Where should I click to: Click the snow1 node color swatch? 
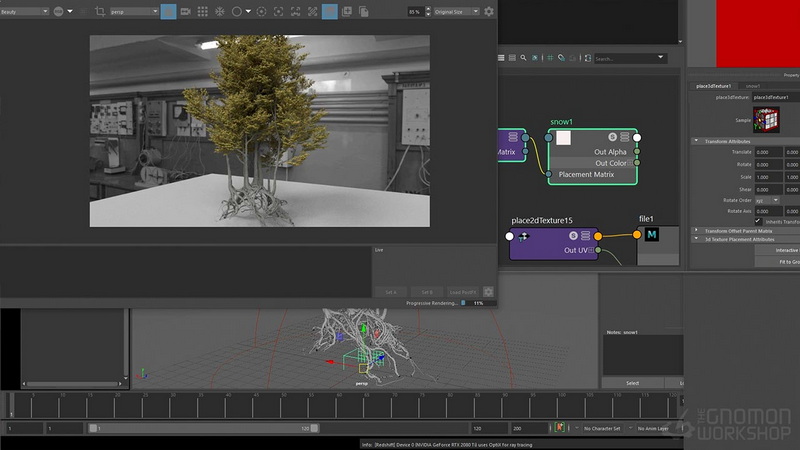[x=563, y=138]
